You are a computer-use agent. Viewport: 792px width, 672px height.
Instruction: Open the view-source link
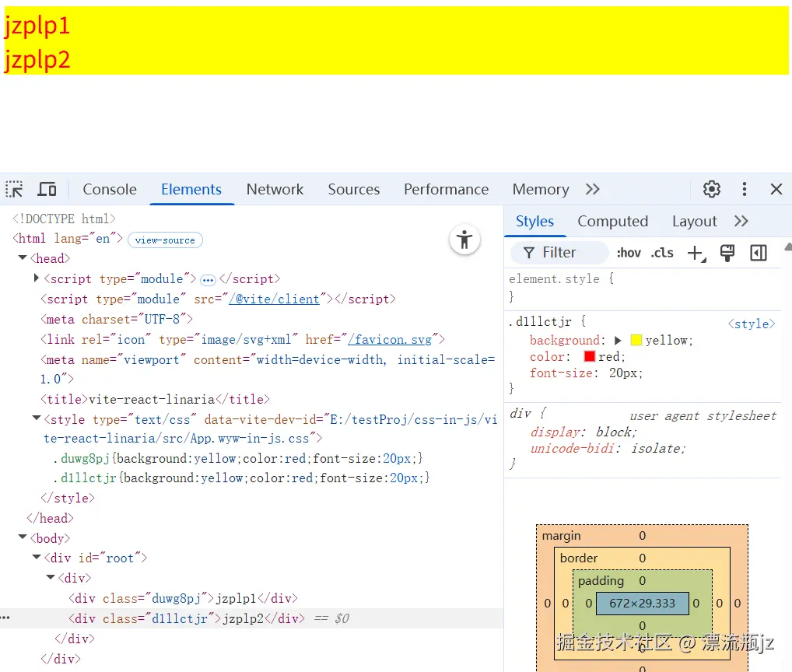pos(165,240)
